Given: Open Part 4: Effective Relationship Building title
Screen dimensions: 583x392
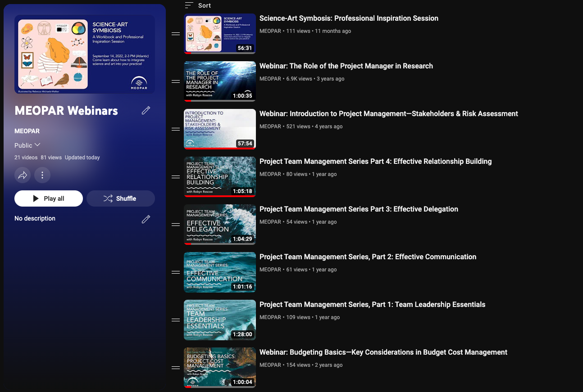Looking at the screenshot, I should [x=376, y=162].
